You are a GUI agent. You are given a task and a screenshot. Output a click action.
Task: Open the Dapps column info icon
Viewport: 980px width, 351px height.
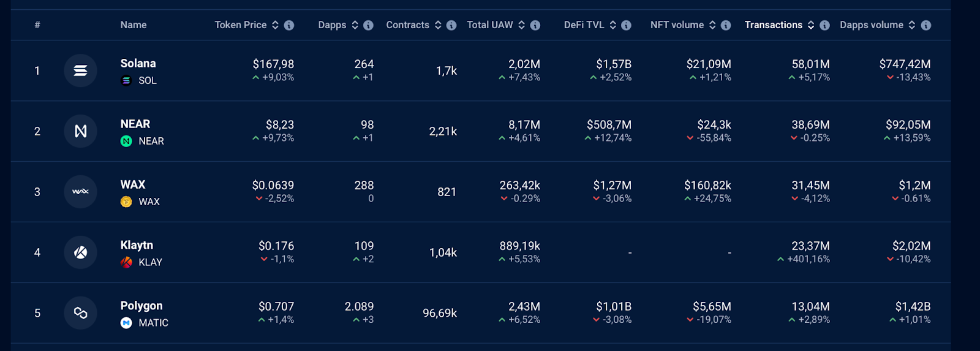pos(368,25)
